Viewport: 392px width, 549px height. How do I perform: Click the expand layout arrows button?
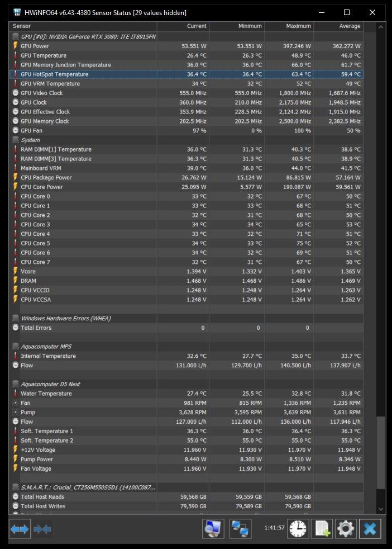20,529
